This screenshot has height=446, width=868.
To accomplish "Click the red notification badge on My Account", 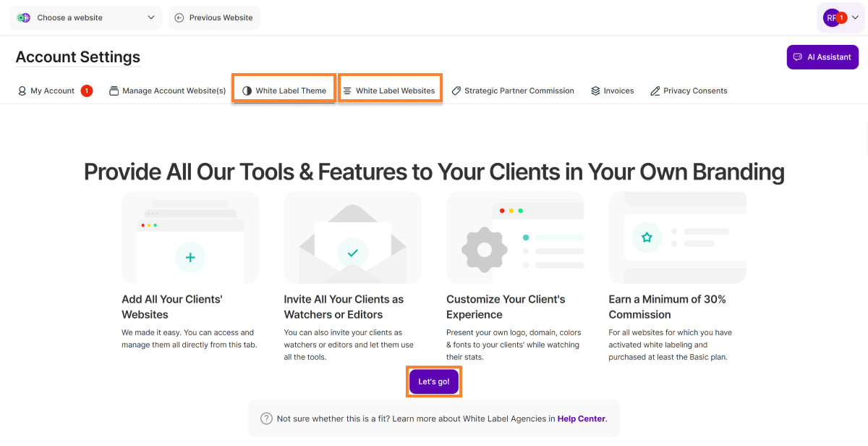I will 87,91.
